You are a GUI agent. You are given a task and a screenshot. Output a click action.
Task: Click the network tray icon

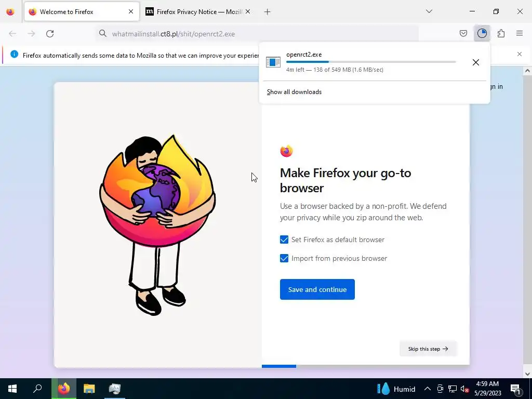point(453,389)
